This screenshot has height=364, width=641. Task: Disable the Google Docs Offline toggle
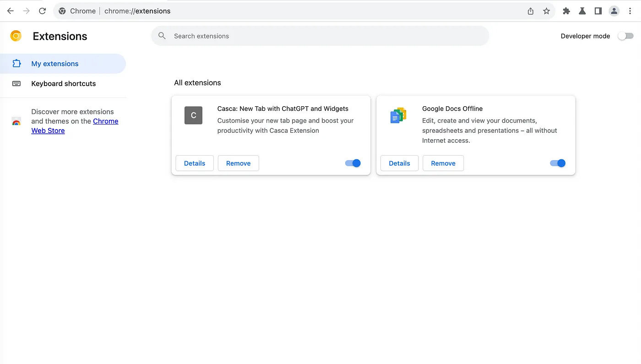point(558,163)
